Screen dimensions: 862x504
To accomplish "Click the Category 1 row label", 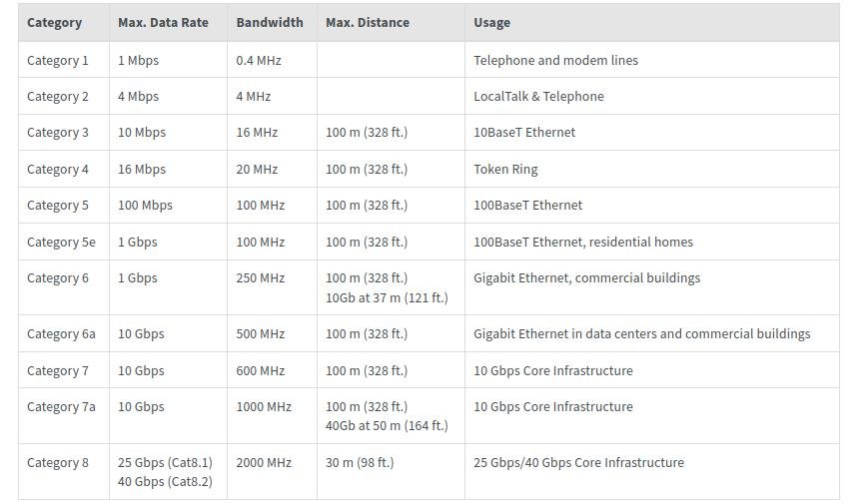I will 58,61.
